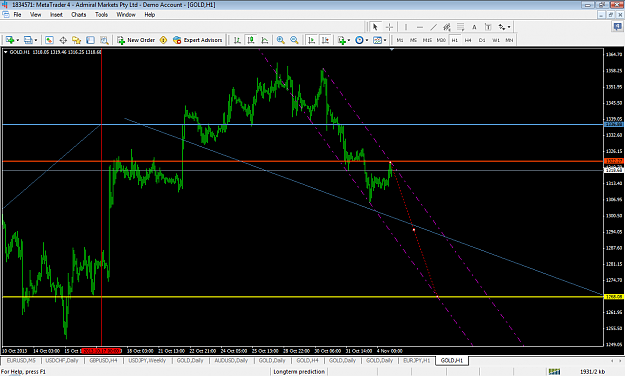Open the Window menu
The width and height of the screenshot is (625, 376).
pos(126,15)
